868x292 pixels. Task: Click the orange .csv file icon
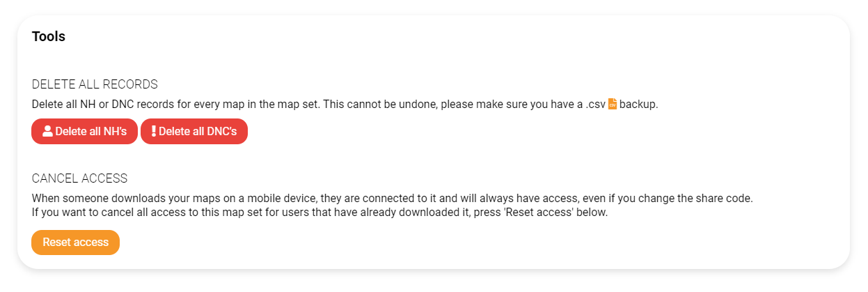click(613, 104)
